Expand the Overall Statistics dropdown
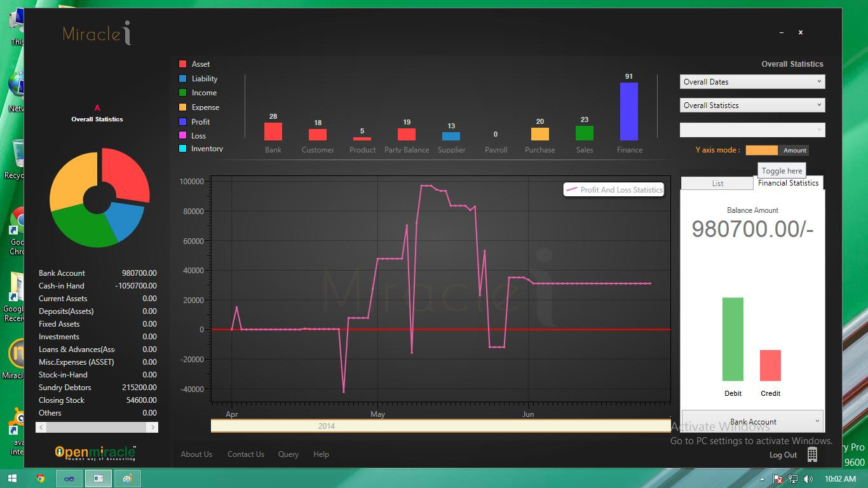868x488 pixels. click(x=752, y=105)
